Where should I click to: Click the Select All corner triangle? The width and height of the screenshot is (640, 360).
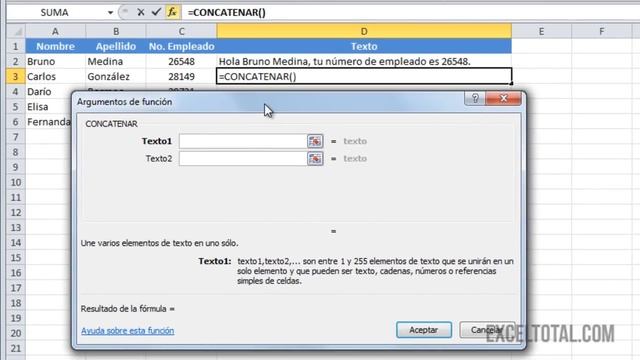[x=16, y=31]
